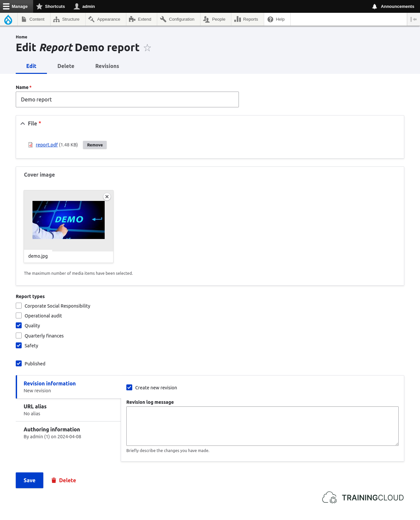Viewport: 420px width, 520px height.
Task: Open Announcements bell notifications
Action: pyautogui.click(x=393, y=6)
